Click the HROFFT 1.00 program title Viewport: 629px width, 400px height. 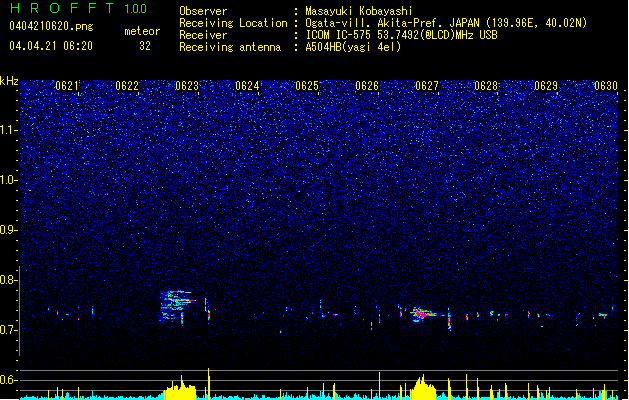(x=79, y=8)
